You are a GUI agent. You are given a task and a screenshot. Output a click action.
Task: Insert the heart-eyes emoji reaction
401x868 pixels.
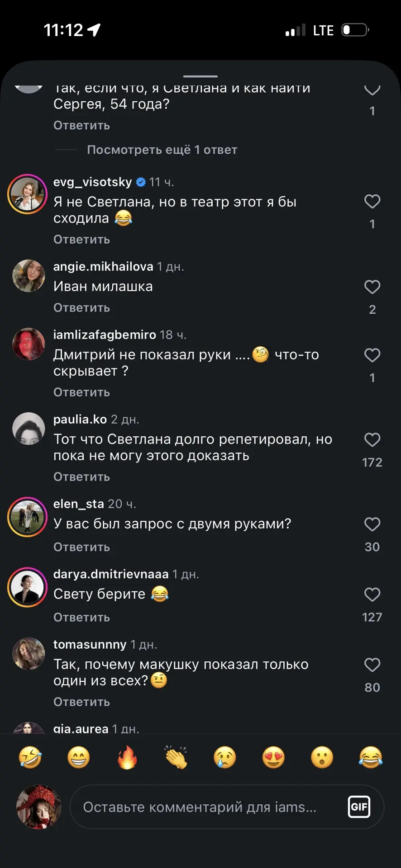click(273, 757)
